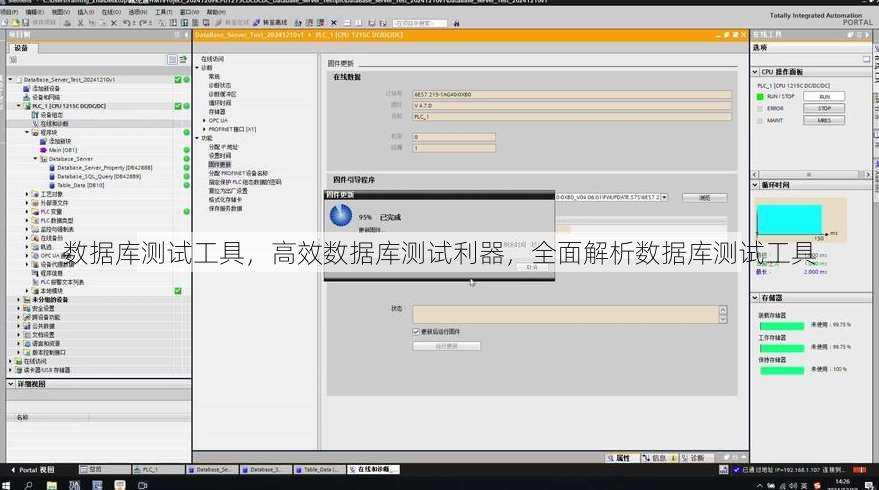Click the 浏览 browse button
The height and width of the screenshot is (490, 879).
click(705, 197)
